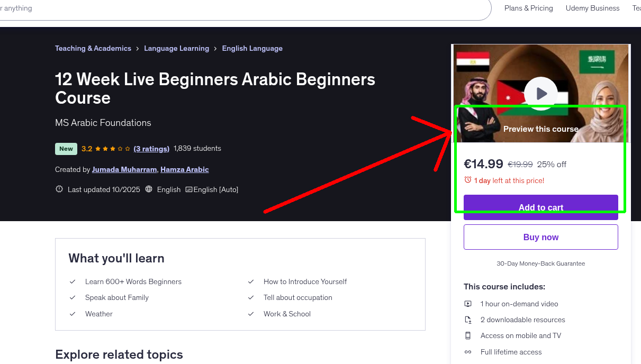The width and height of the screenshot is (641, 364).
Task: Open the Language Learning category
Action: 176,48
